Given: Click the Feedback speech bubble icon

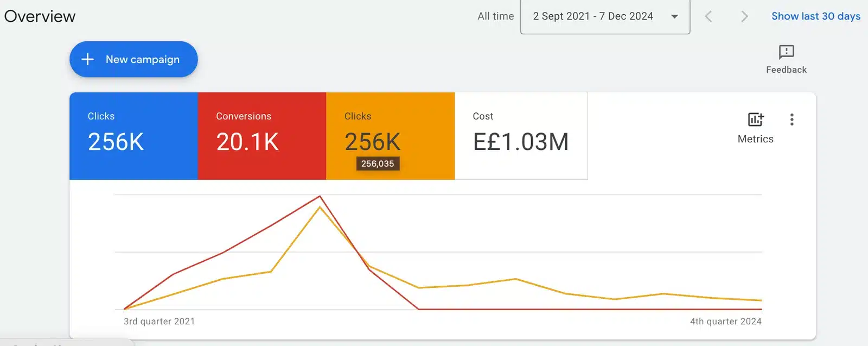Looking at the screenshot, I should [x=786, y=52].
